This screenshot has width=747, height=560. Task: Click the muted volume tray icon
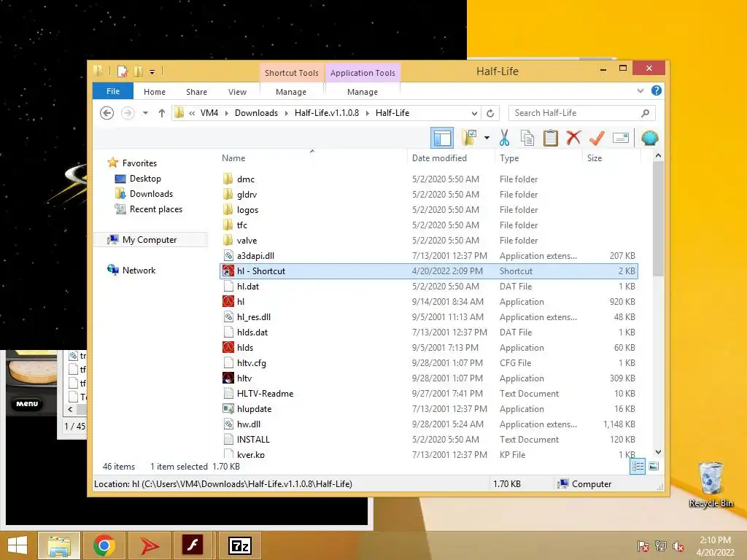coord(678,547)
